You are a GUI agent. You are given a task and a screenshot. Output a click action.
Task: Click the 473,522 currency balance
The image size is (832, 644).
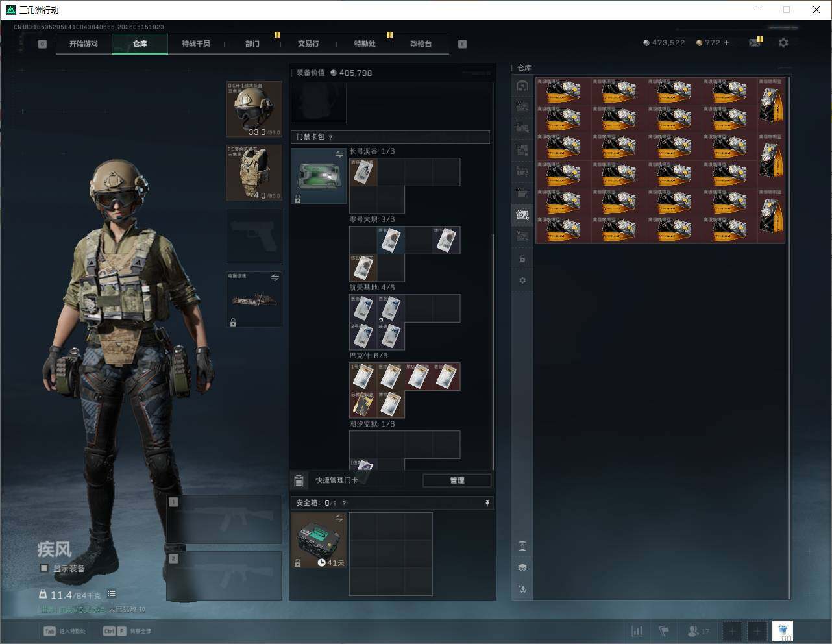(664, 43)
